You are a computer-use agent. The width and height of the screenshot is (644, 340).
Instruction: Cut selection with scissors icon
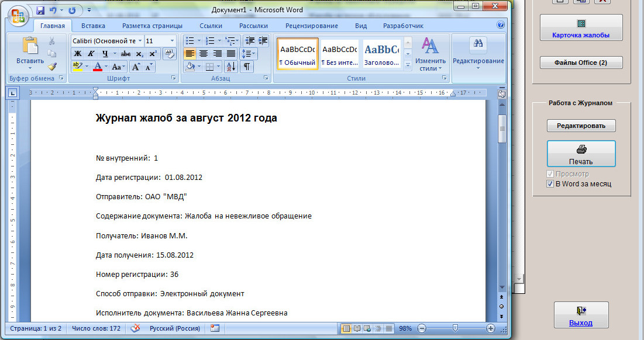pos(51,41)
